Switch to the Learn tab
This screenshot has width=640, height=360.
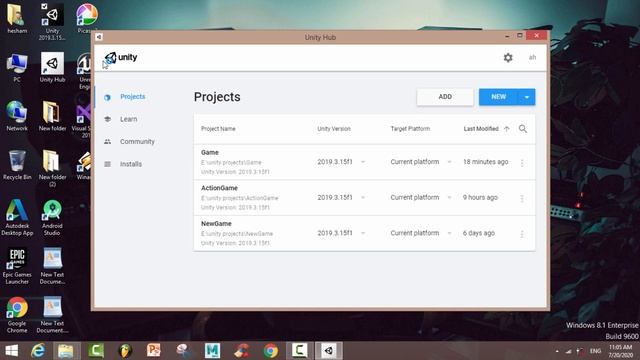click(x=129, y=119)
